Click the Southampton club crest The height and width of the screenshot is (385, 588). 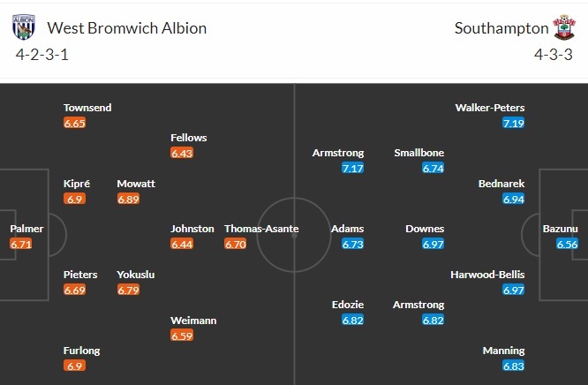pos(562,27)
